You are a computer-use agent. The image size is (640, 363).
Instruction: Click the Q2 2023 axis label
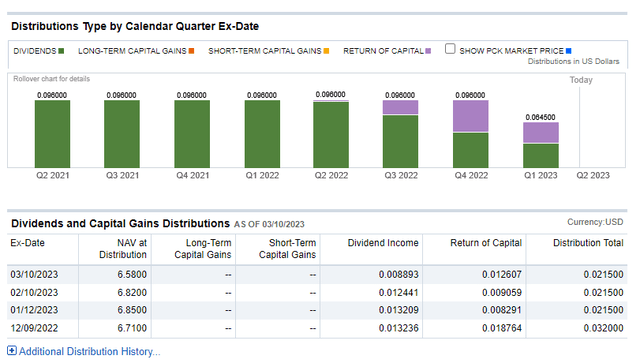[593, 176]
